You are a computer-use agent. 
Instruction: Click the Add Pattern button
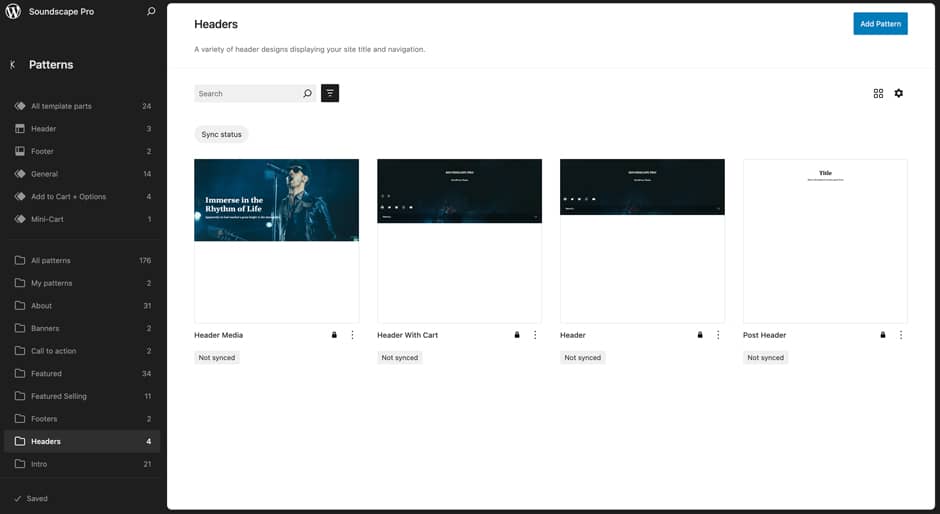tap(880, 24)
